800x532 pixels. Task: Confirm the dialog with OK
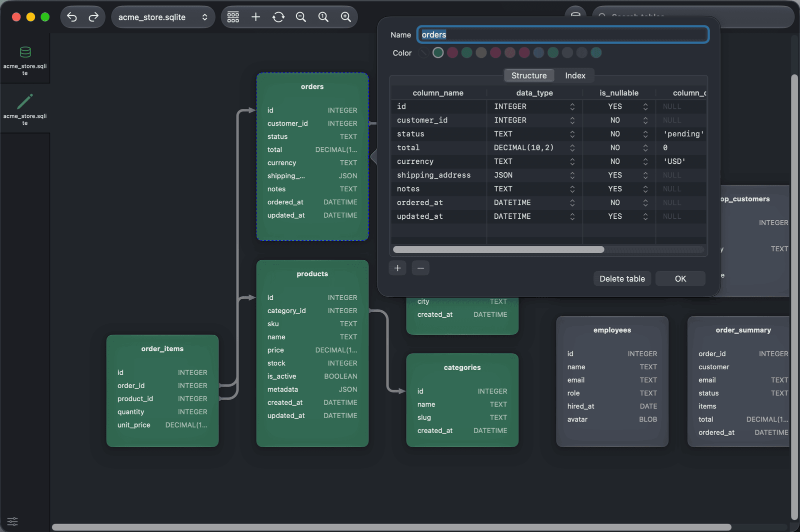680,279
